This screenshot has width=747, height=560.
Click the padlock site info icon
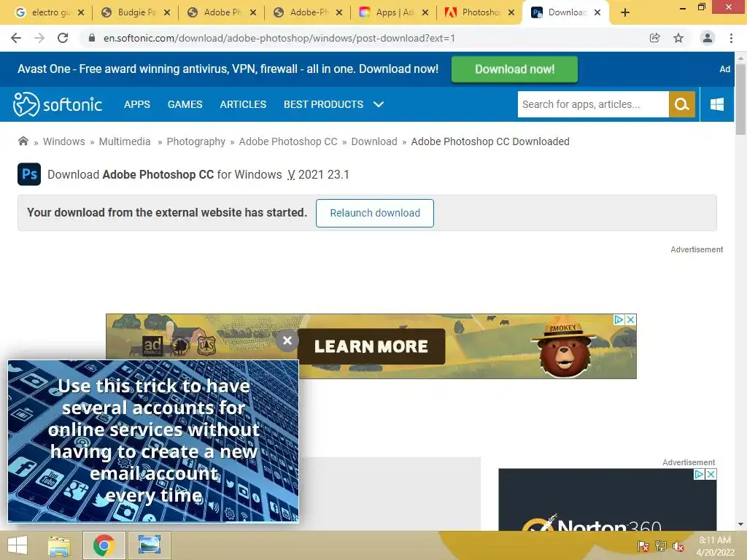point(92,38)
